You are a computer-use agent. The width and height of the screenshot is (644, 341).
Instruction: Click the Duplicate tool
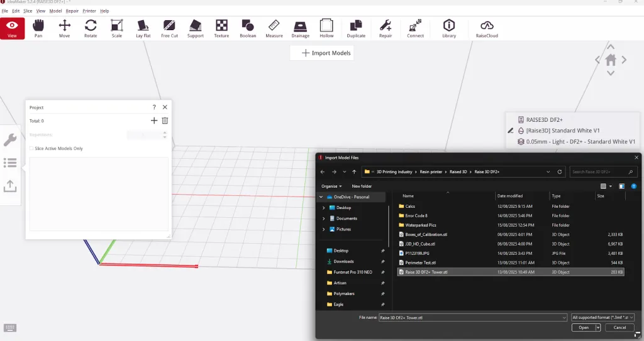click(x=356, y=28)
